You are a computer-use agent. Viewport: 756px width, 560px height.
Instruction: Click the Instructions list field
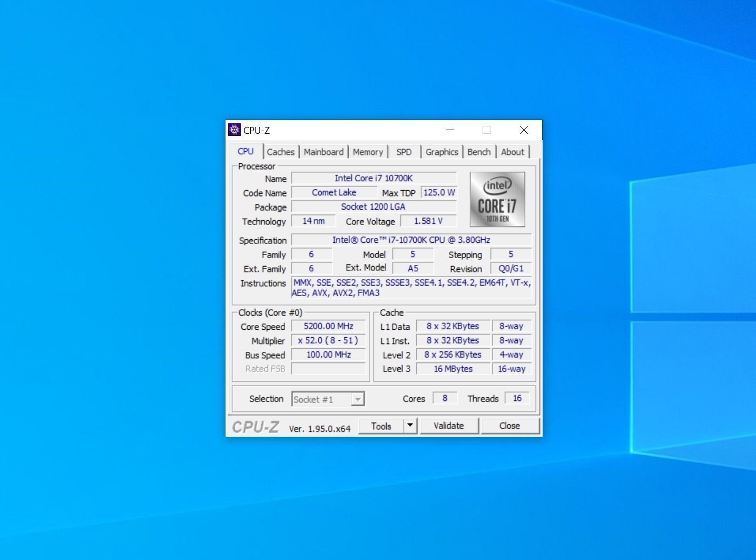click(411, 288)
